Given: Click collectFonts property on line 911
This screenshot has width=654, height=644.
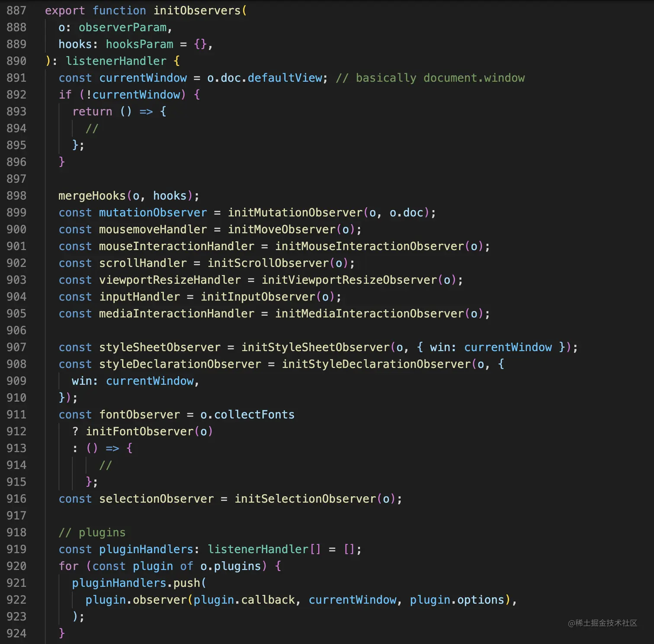Looking at the screenshot, I should pyautogui.click(x=254, y=415).
